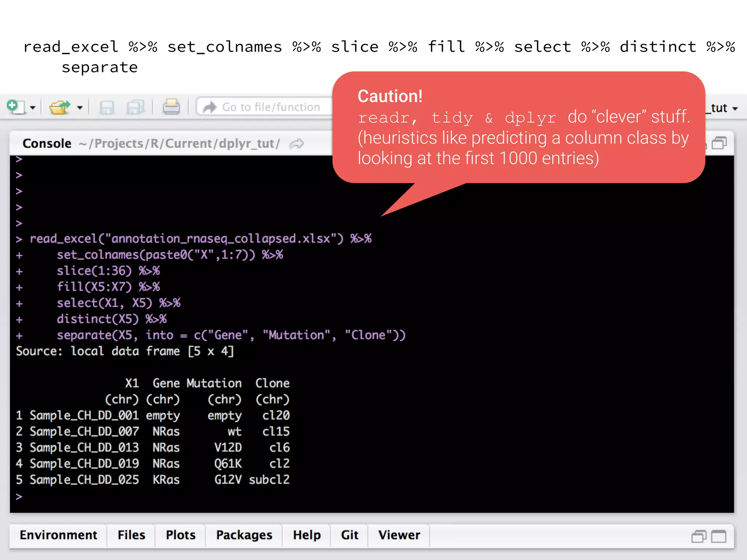Switch to the Packages tab

[x=244, y=535]
